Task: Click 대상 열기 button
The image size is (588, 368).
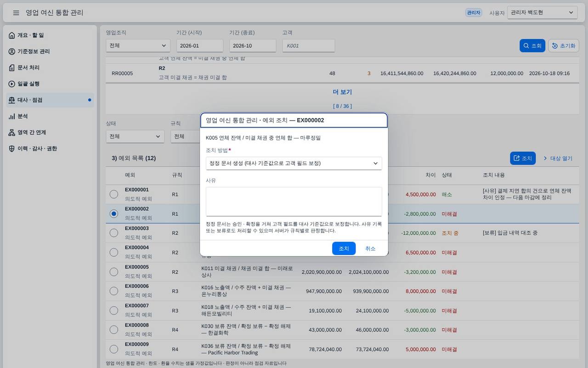Action: (x=558, y=158)
